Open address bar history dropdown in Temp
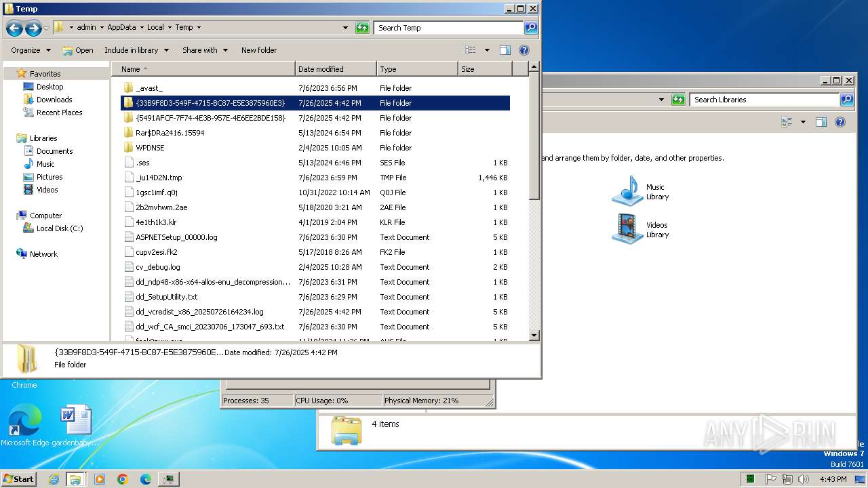This screenshot has width=868, height=488. [x=346, y=28]
